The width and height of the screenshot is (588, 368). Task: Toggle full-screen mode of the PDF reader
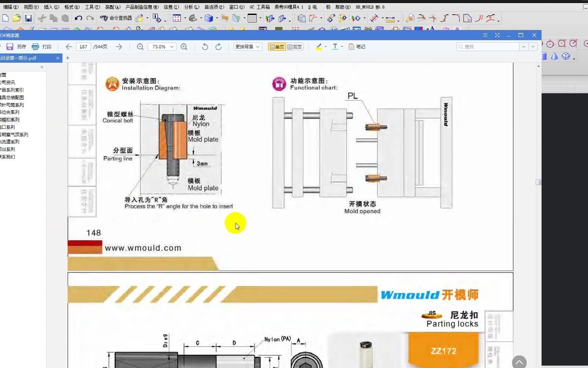pyautogui.click(x=497, y=35)
